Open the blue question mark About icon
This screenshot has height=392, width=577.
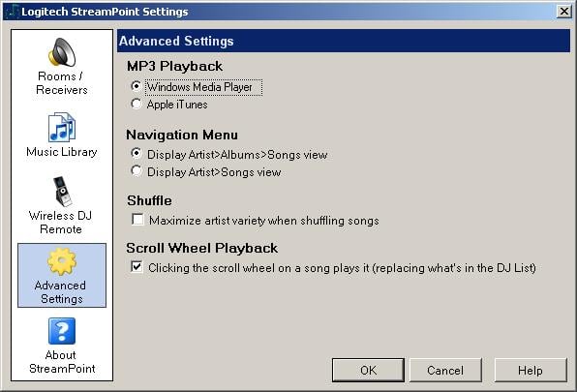click(62, 331)
